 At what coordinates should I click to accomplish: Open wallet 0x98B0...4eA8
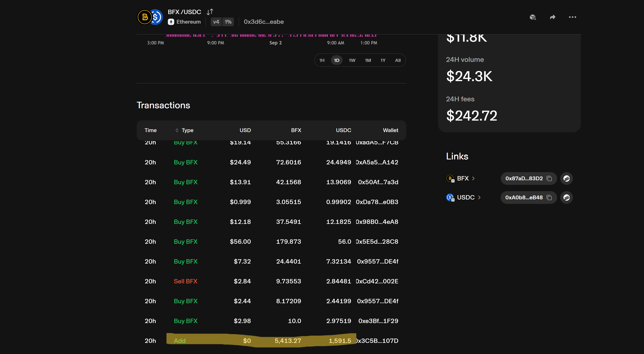377,222
